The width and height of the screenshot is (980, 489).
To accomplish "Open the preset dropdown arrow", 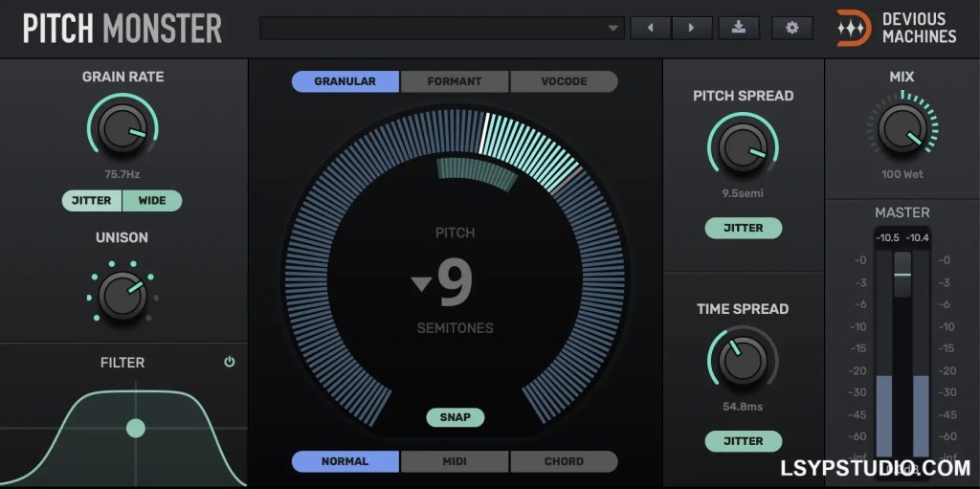I will (x=613, y=28).
